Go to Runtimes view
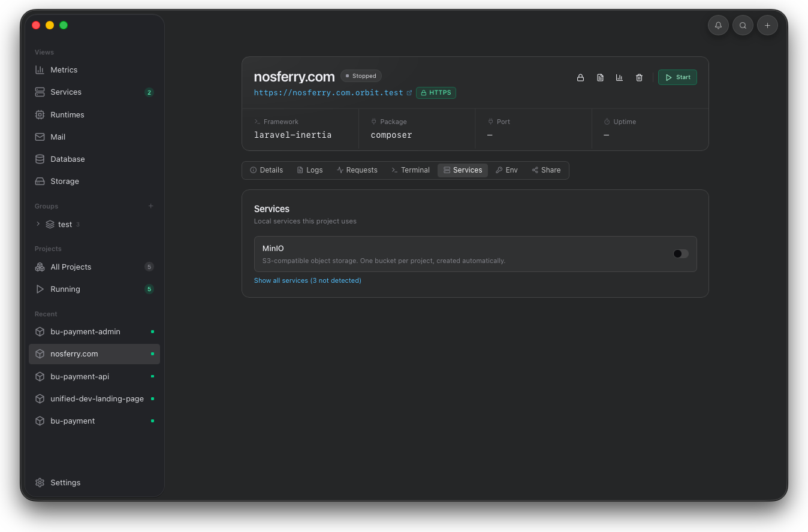This screenshot has width=808, height=532. click(94, 114)
